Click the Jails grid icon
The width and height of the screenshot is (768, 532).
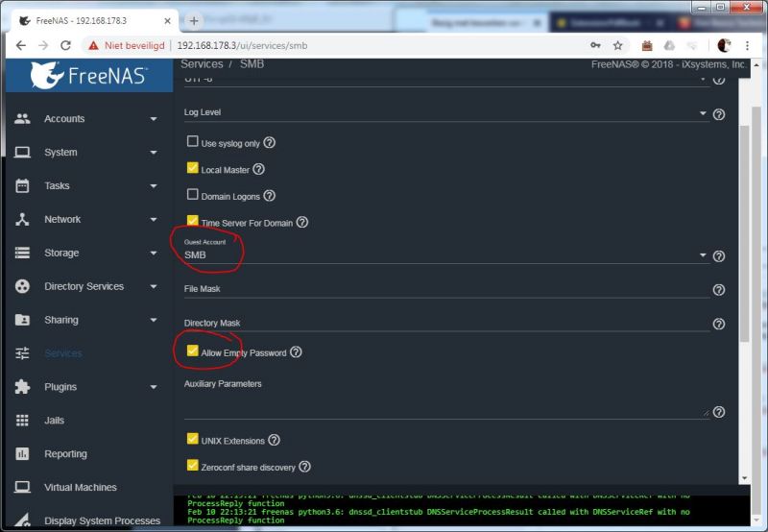point(22,421)
